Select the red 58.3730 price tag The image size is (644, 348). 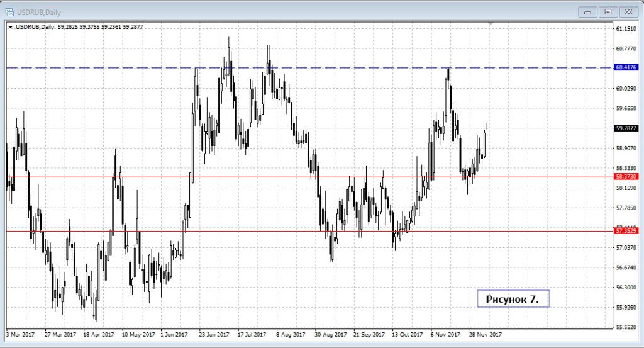627,177
